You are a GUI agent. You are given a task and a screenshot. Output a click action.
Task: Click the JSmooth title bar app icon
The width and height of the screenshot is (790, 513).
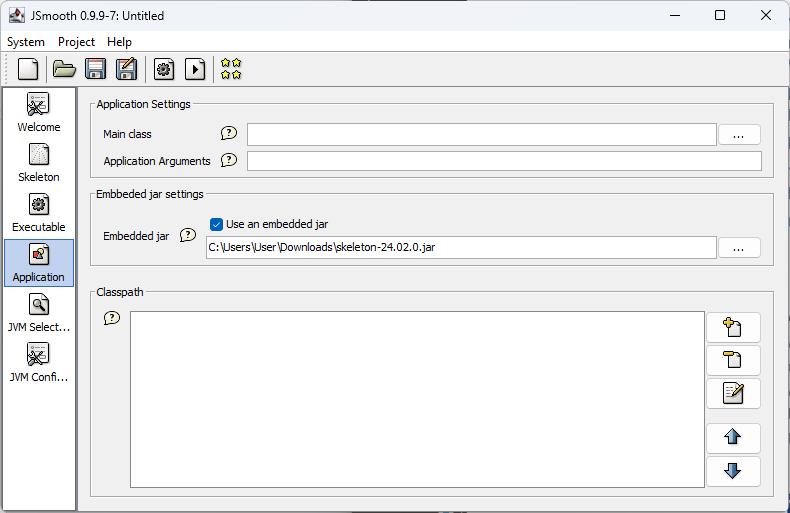coord(17,16)
